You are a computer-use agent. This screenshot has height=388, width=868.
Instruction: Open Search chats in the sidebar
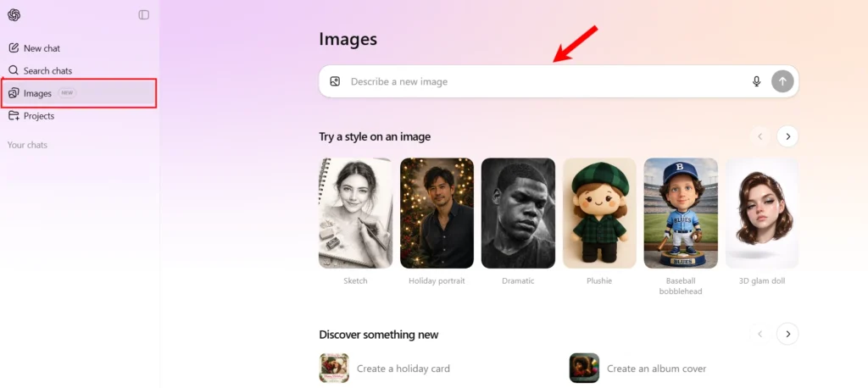coord(80,70)
